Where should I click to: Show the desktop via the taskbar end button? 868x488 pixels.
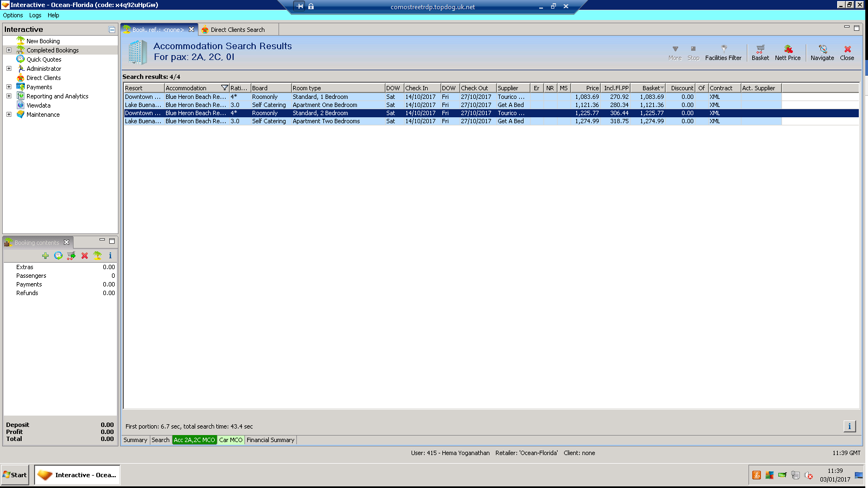(x=859, y=475)
